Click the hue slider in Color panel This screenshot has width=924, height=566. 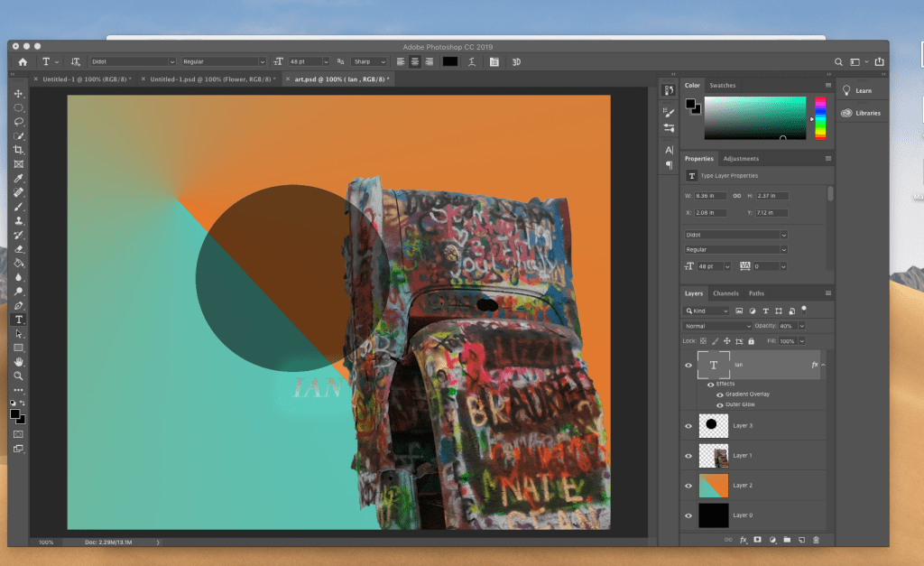(820, 118)
